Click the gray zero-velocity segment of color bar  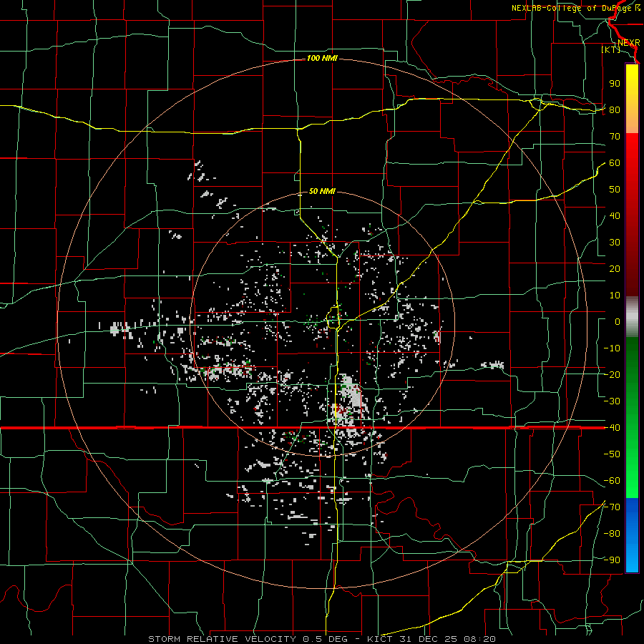point(632,317)
